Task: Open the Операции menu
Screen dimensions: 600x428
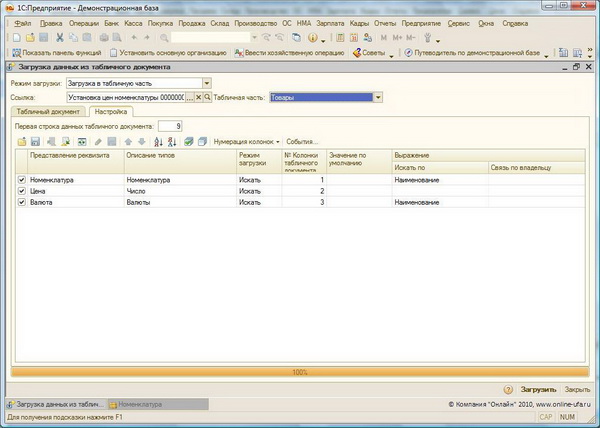Action: [x=84, y=23]
